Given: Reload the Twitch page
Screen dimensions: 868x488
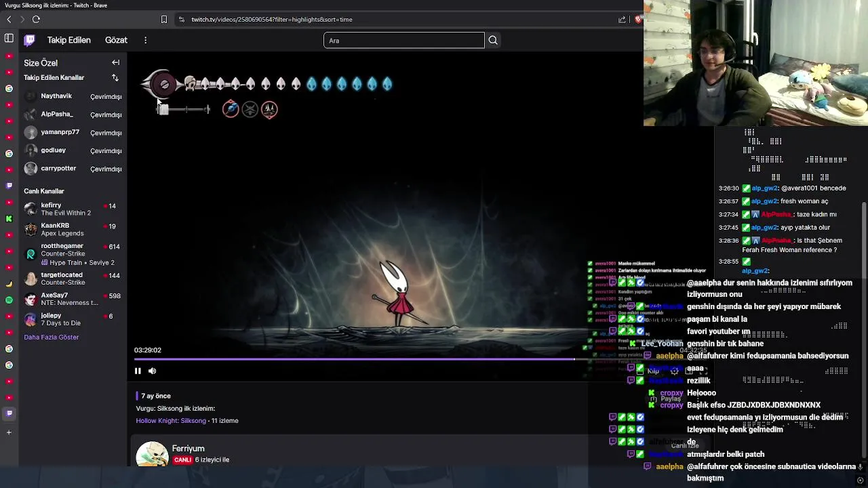Looking at the screenshot, I should click(36, 20).
